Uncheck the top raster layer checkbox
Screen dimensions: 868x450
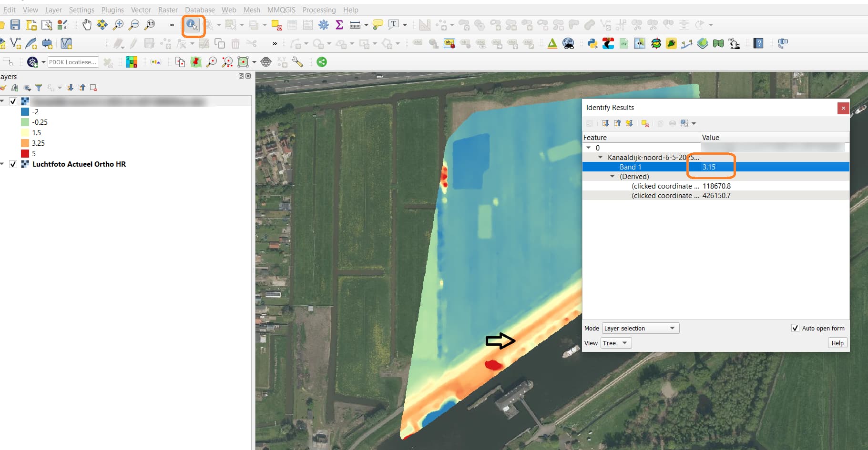13,101
